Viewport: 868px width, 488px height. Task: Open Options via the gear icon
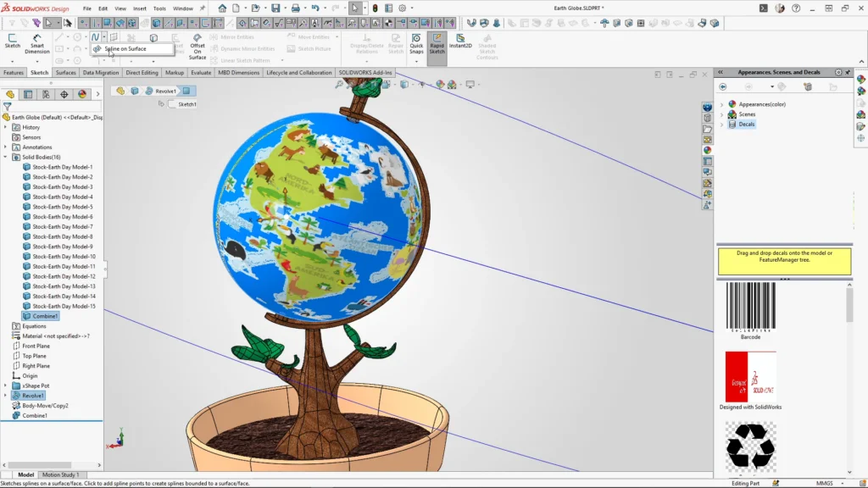coord(403,8)
